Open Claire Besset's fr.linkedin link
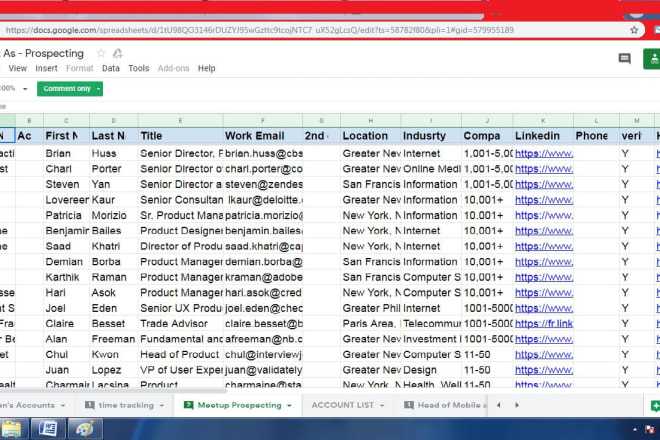Viewport: 660px width, 440px height. (x=543, y=324)
